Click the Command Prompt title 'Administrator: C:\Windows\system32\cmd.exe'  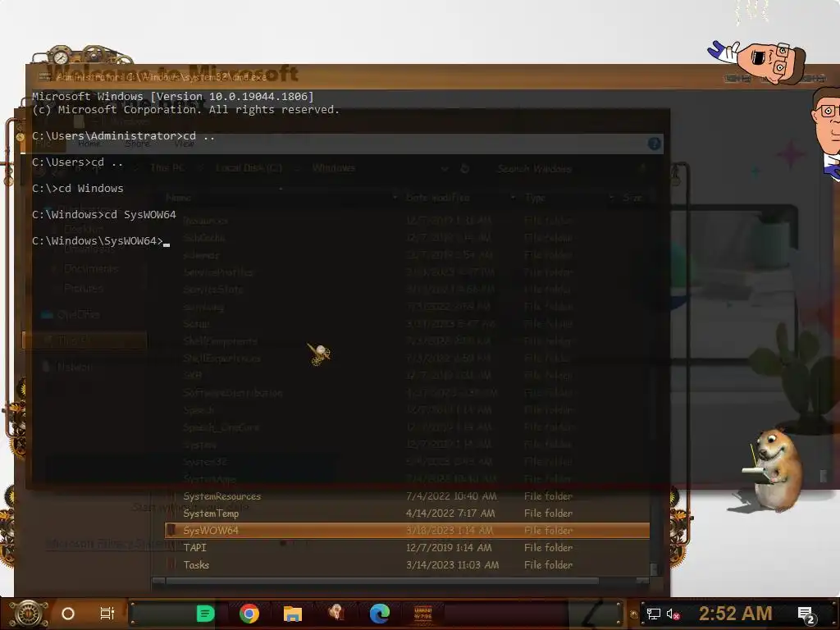click(162, 77)
